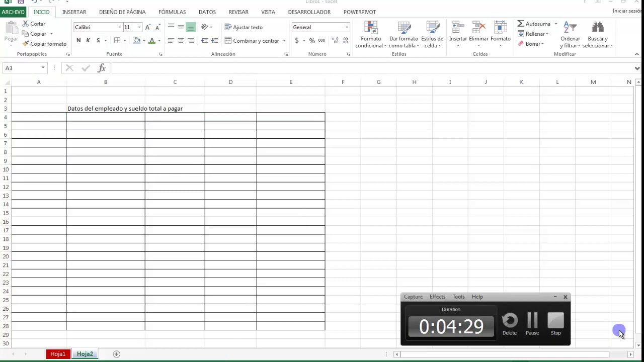644x362 pixels.
Task: Click the Cortar (cut) scissors icon
Action: (x=26, y=24)
